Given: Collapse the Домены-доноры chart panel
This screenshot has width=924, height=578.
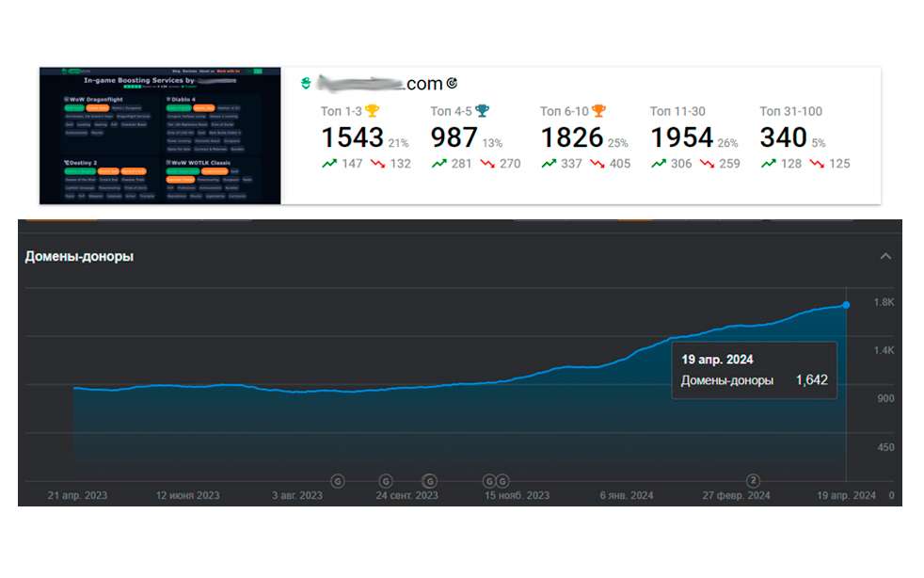Looking at the screenshot, I should tap(884, 256).
